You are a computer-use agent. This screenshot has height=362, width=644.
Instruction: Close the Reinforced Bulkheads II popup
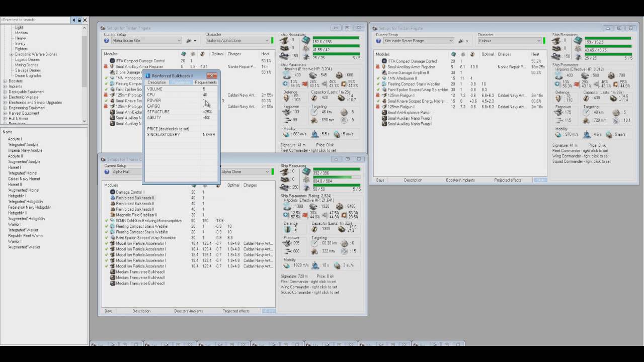coord(212,75)
